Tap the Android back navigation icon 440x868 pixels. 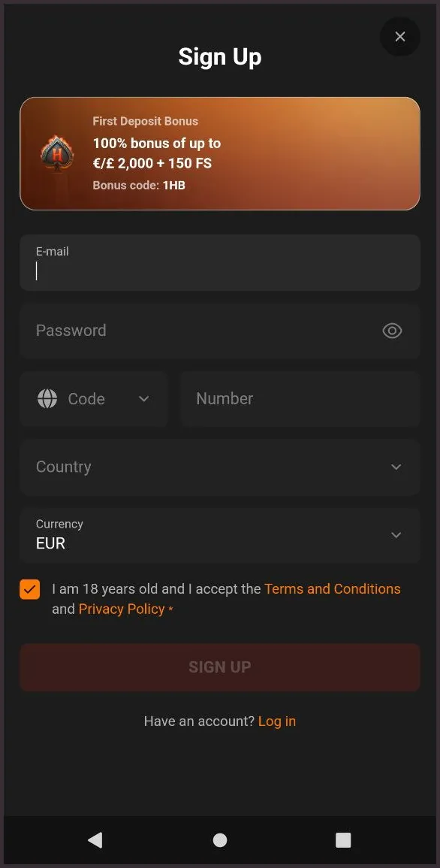[95, 839]
